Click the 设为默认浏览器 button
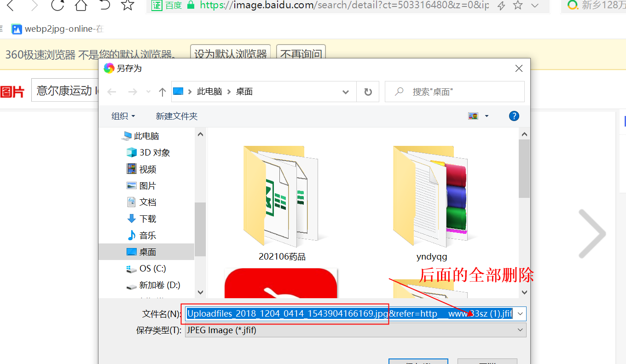Screen dimensions: 626x364 [x=230, y=54]
